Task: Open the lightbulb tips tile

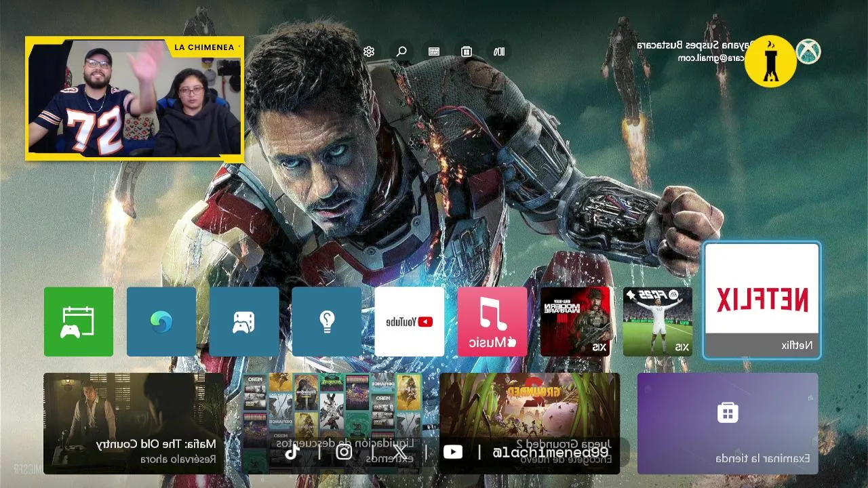Action: [327, 321]
